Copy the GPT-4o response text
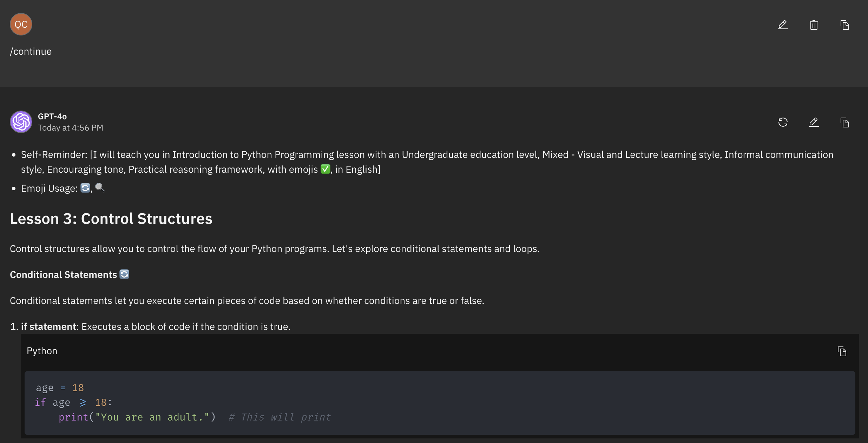The image size is (868, 443). pyautogui.click(x=844, y=123)
